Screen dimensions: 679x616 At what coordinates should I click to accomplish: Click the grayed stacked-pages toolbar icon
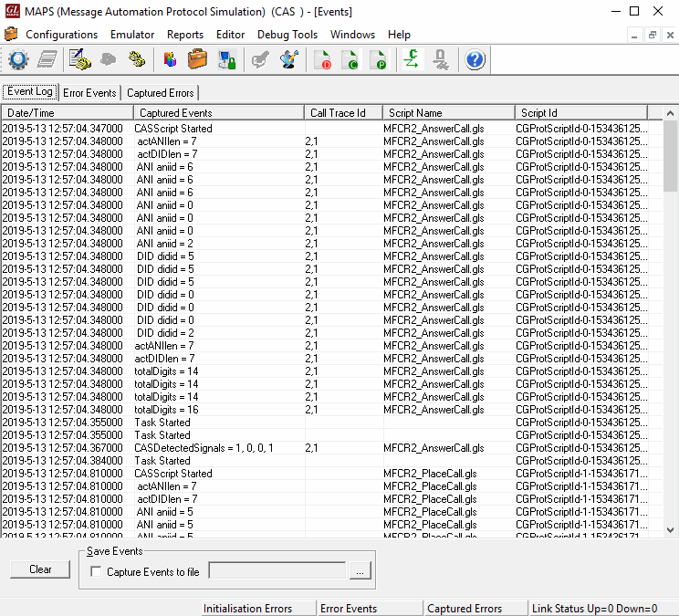click(47, 59)
